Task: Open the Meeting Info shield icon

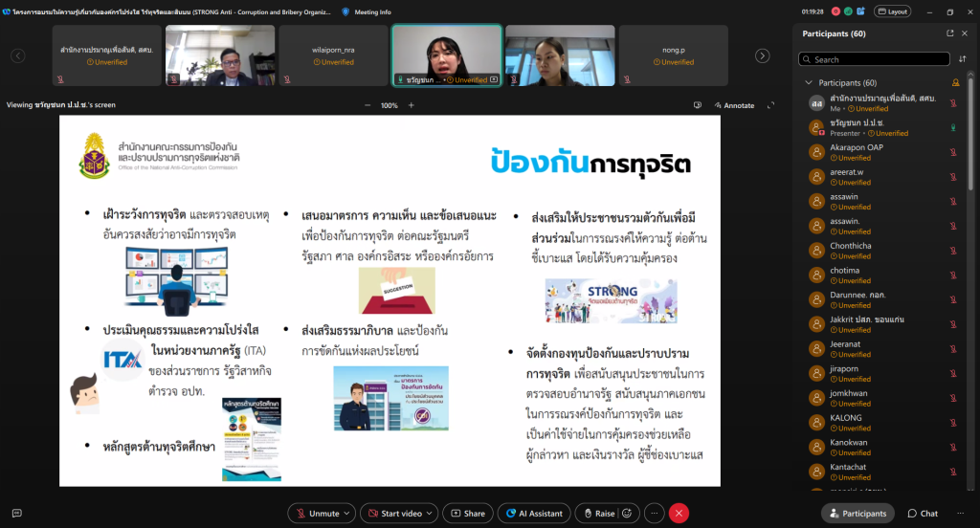Action: tap(345, 11)
